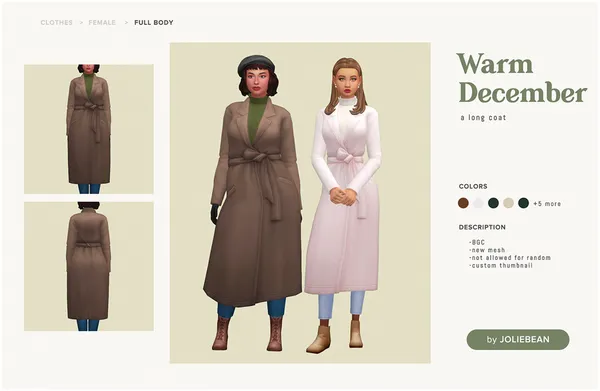Click the 'a long coat' subtitle
Screen dimensions: 600x391
point(483,118)
